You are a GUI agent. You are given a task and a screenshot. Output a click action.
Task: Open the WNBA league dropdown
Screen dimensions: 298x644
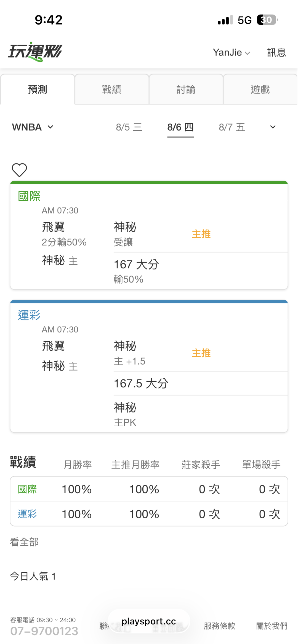[x=33, y=127]
